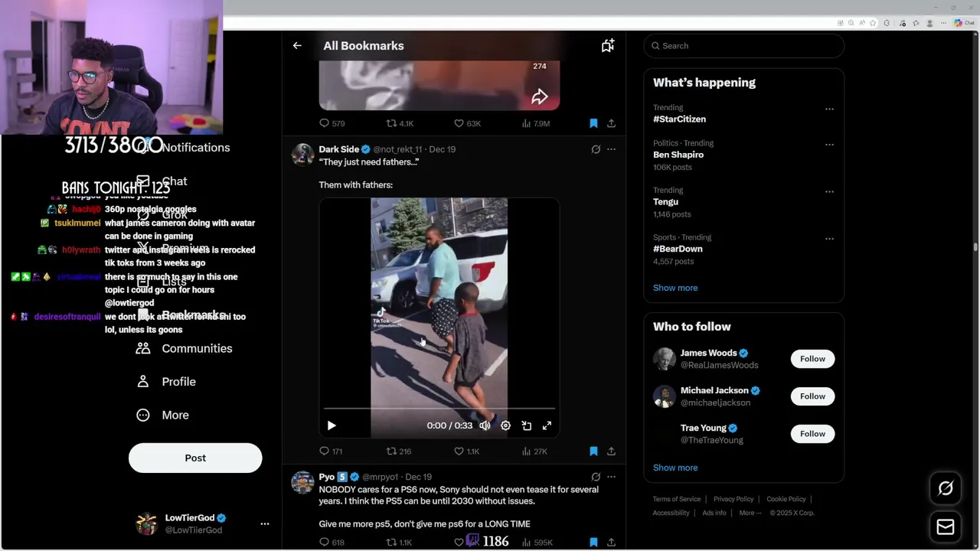Open more options on Dark Side post
This screenshot has height=551, width=980.
click(x=611, y=149)
